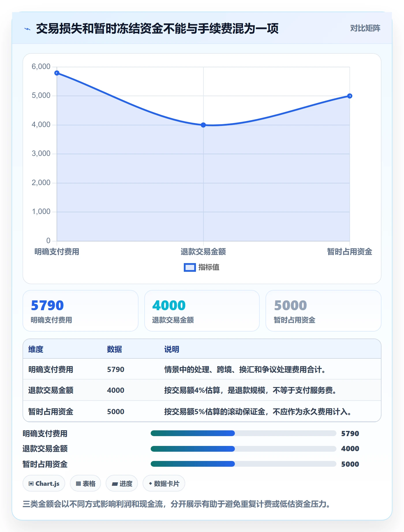Click the 数据卡片 tag chip
This screenshot has width=404, height=532.
tap(164, 483)
